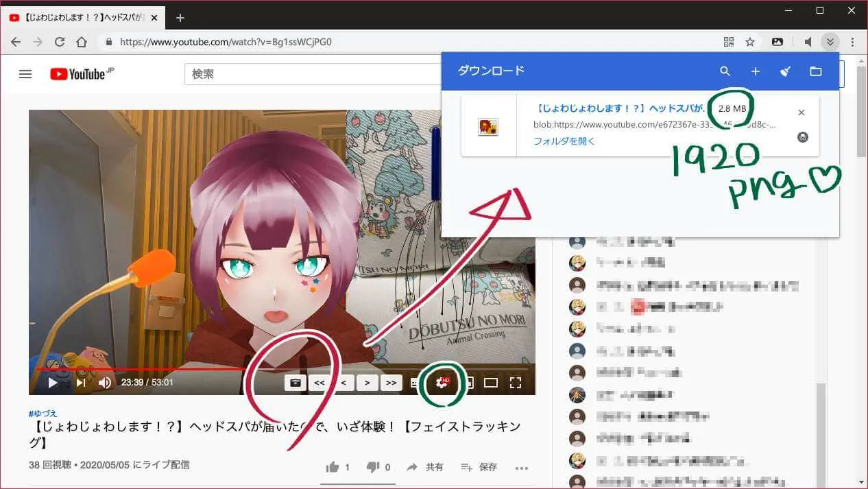Open the HD settings gear in player
The image size is (868, 489).
(x=442, y=383)
